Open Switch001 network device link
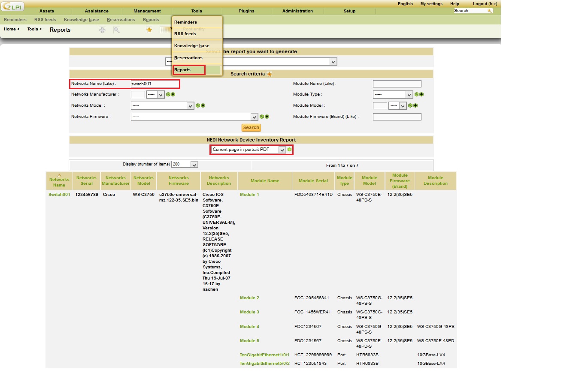This screenshot has height=379, width=588. point(59,195)
